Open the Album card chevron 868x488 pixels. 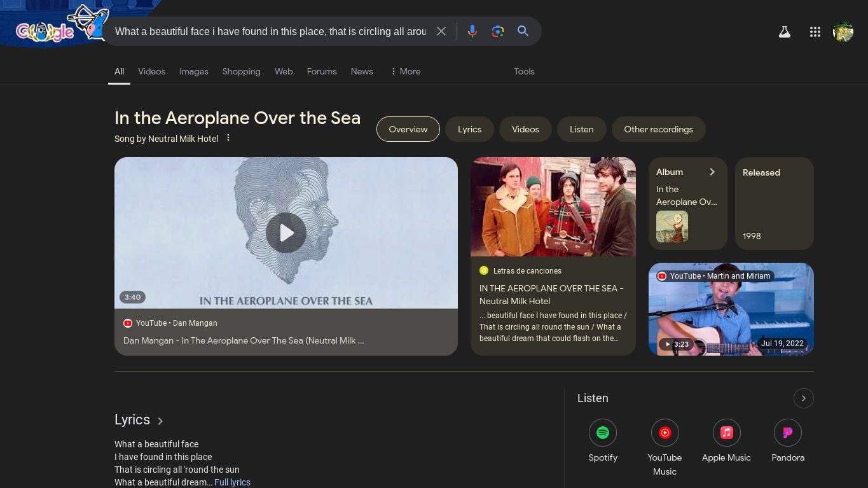(712, 172)
